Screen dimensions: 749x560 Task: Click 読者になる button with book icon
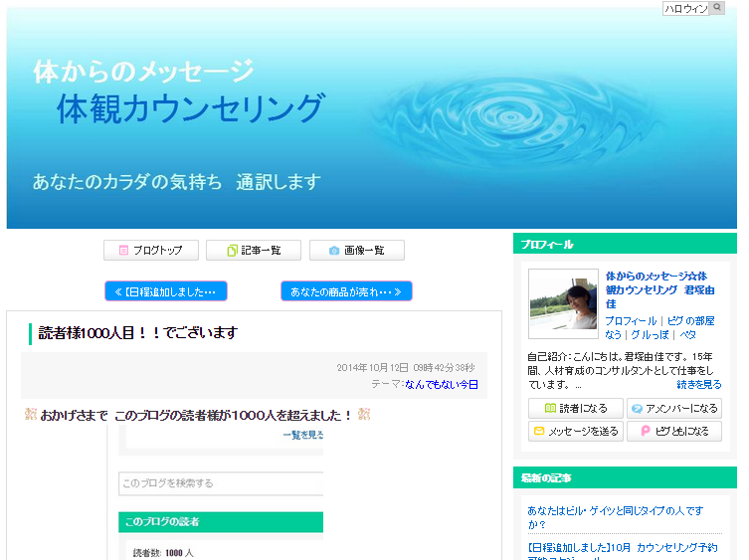(x=576, y=409)
